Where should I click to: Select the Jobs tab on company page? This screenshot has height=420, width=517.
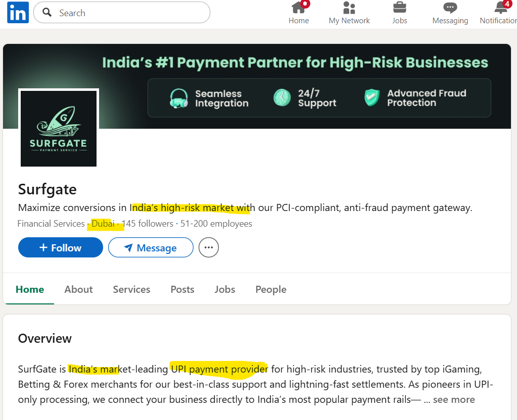point(224,289)
